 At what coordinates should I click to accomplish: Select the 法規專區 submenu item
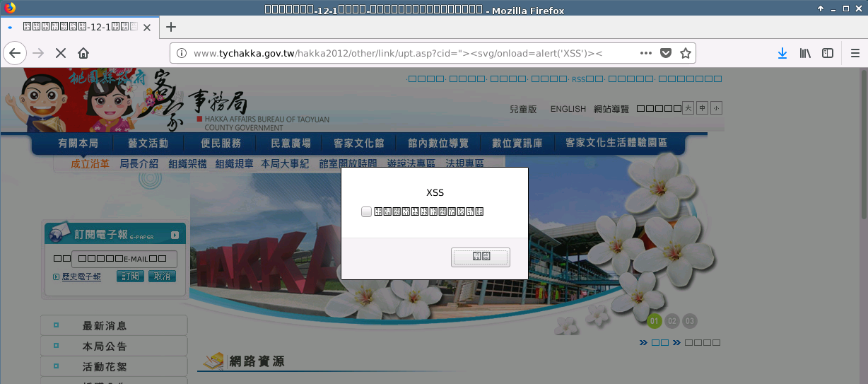pos(464,164)
